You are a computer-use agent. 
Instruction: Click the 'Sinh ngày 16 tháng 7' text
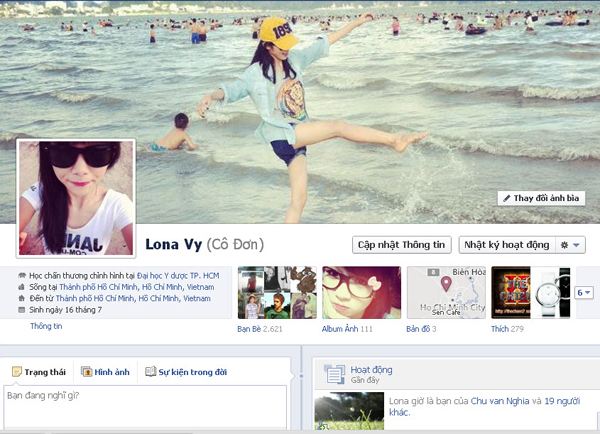click(x=65, y=310)
